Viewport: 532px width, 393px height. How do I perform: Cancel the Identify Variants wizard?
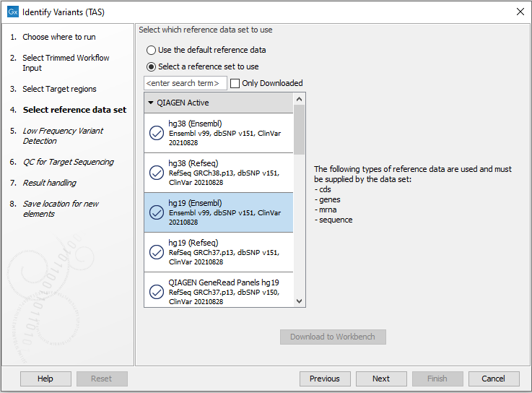493,379
